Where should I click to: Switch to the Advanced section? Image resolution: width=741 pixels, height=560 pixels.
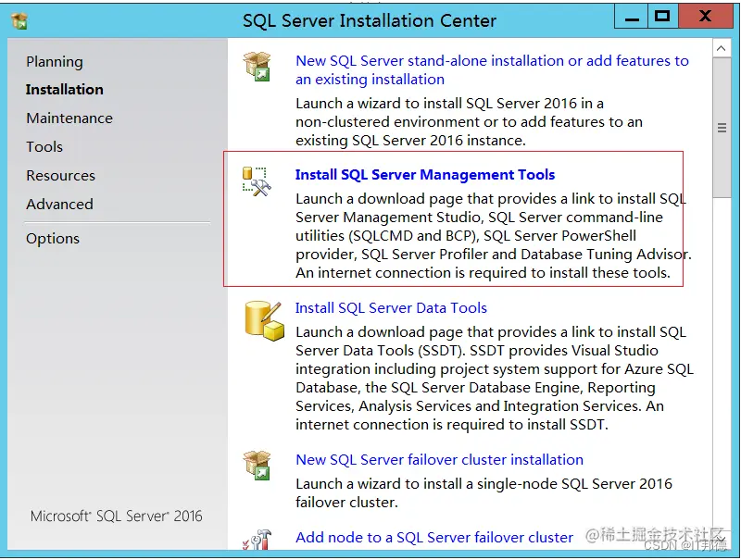coord(59,205)
